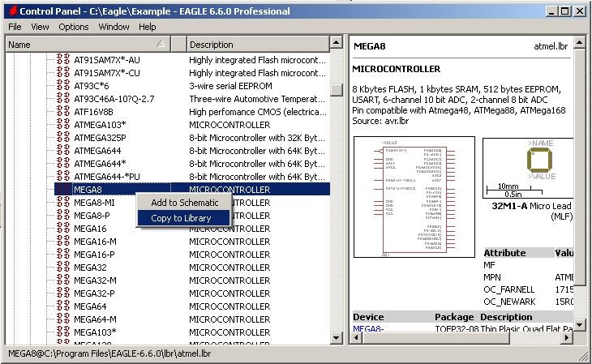Click the MPN attribute name
The height and width of the screenshot is (364, 592).
pos(492,277)
